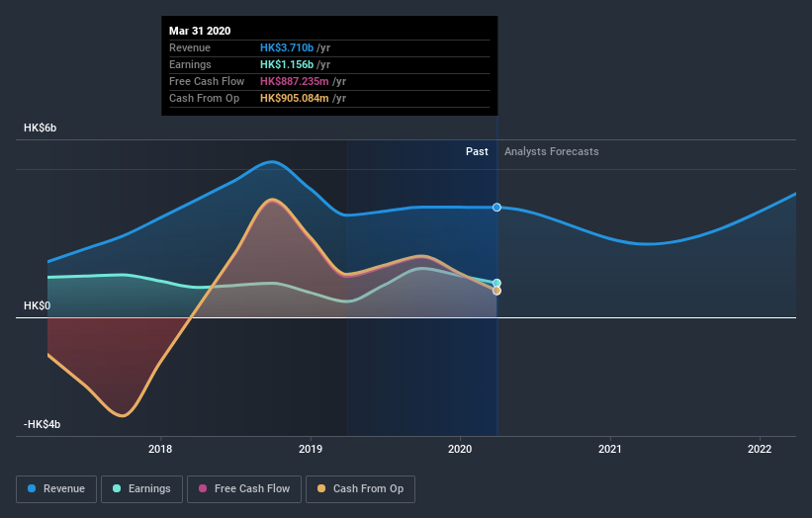Click the teal Earnings data point marker

pyautogui.click(x=496, y=283)
